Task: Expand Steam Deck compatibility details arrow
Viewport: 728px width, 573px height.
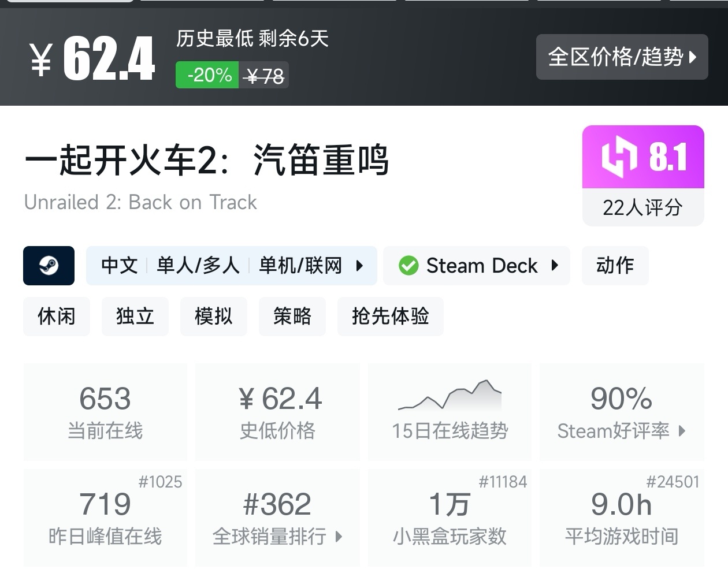Action: tap(555, 266)
